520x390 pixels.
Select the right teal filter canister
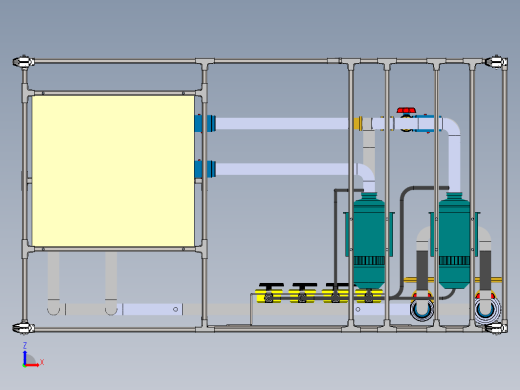[x=454, y=240]
